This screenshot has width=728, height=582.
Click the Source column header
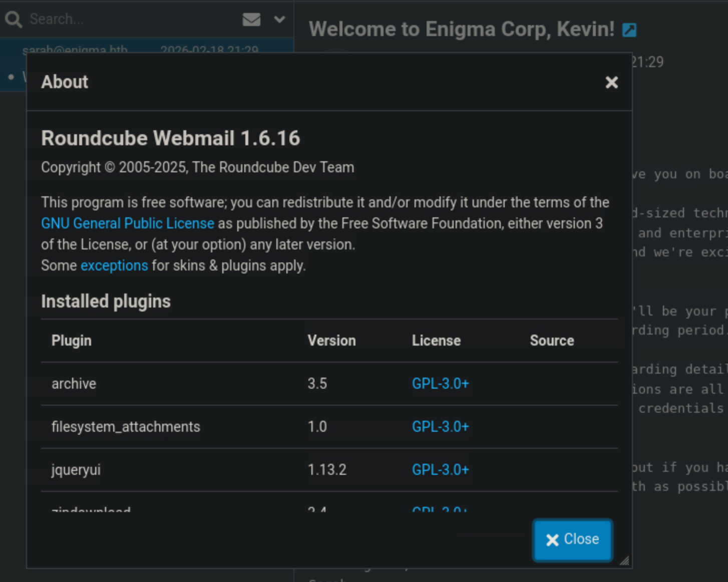click(552, 341)
